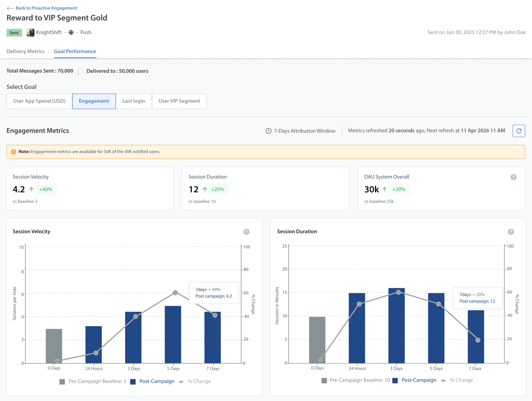Click the help icon on DAU System Overall

coord(513,177)
